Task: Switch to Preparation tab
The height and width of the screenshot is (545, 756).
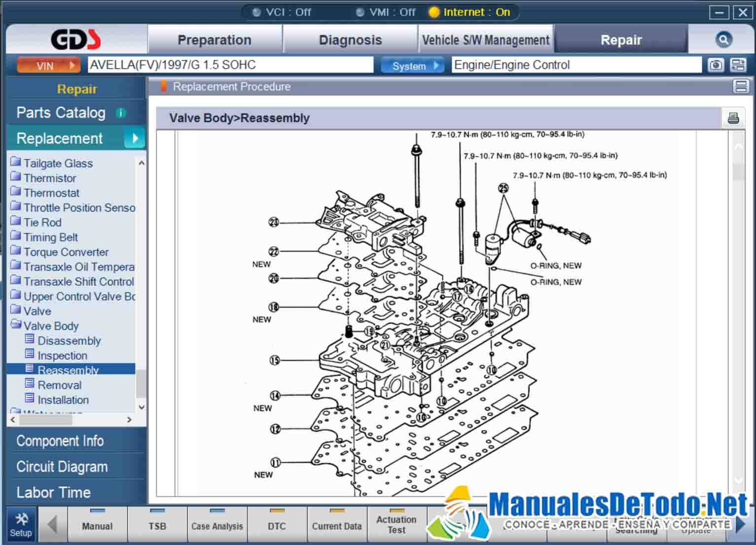Action: tap(215, 40)
